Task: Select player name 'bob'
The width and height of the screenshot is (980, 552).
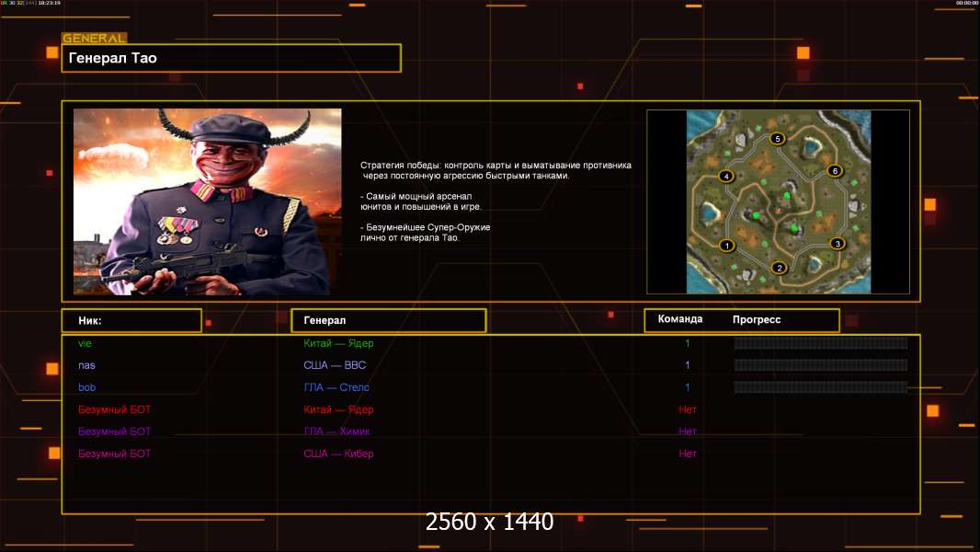Action: pos(86,387)
